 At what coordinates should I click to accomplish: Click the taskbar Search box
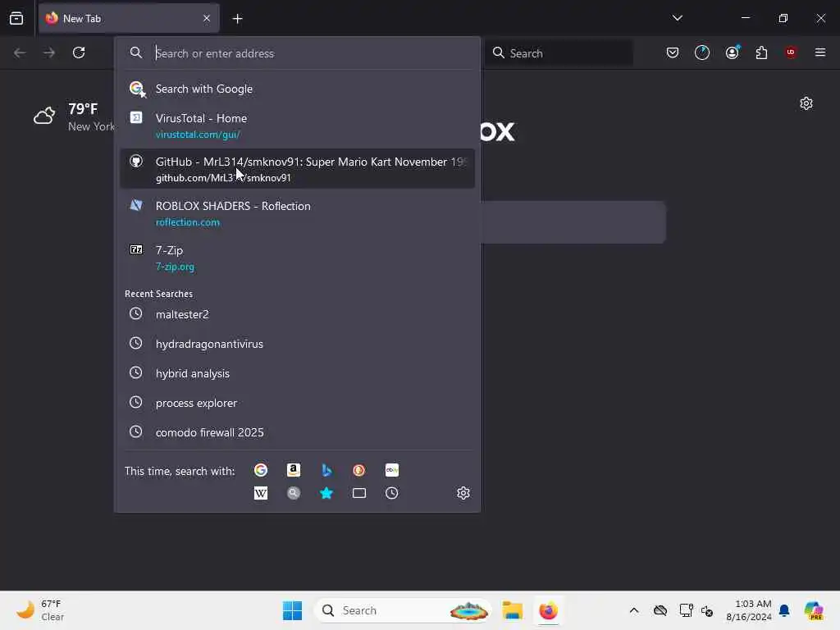pos(403,610)
